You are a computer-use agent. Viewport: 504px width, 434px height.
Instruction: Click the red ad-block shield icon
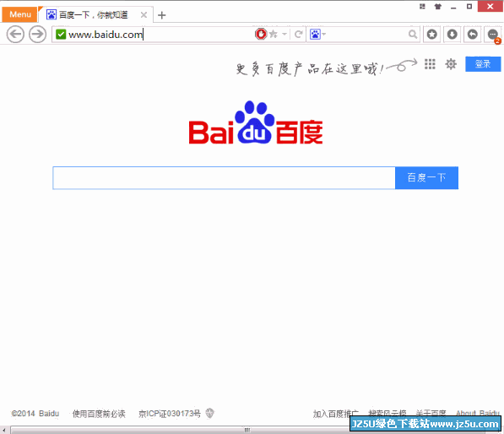261,34
